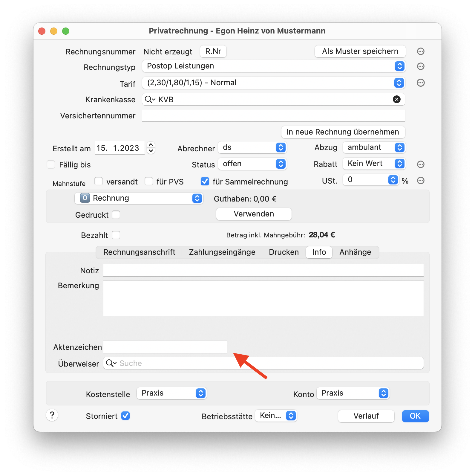Click the ellipsis icon beside USt. percent
Viewport: 475px width, 476px height.
coord(421,180)
